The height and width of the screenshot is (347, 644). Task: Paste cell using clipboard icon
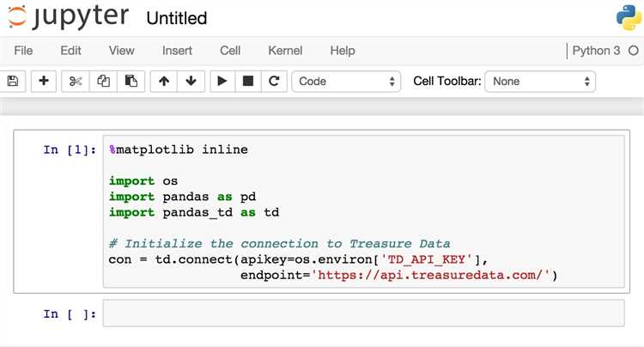[x=131, y=81]
